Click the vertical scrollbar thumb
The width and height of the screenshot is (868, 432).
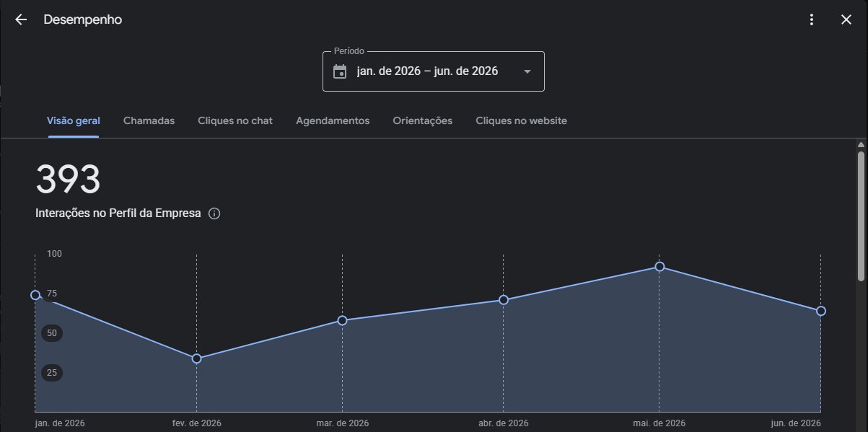861,216
